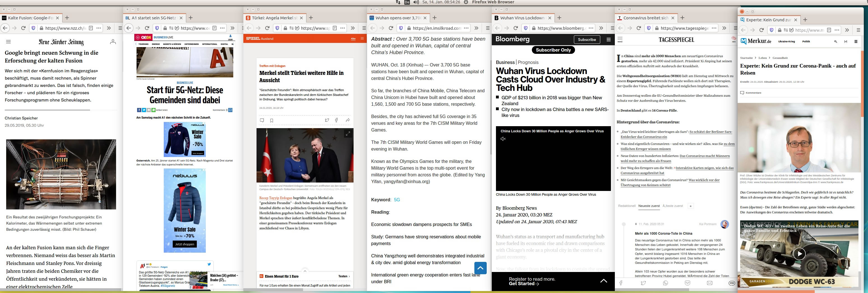
Task: Open Recep Tayyip Erdogan link in Spiegel
Action: [x=276, y=198]
